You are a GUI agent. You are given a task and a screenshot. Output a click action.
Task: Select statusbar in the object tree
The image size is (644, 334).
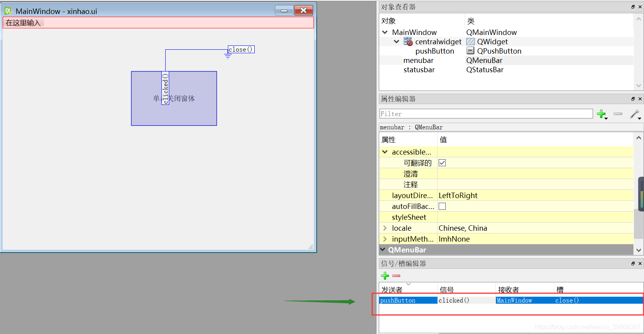click(419, 70)
